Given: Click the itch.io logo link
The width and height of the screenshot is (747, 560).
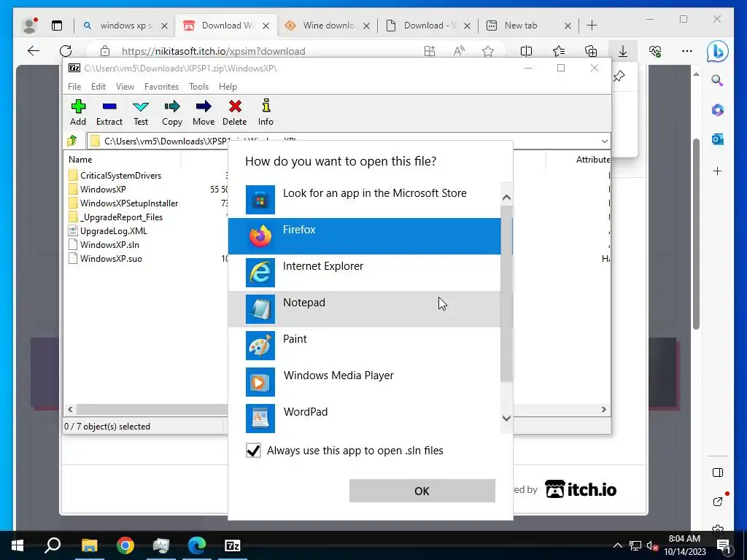Looking at the screenshot, I should pos(581,489).
